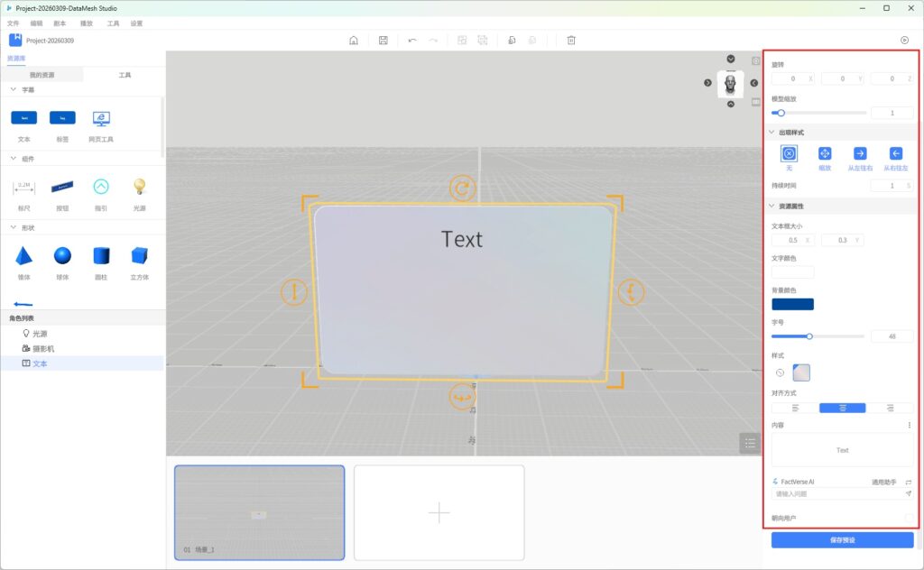Click the Home icon in top toolbar

354,41
